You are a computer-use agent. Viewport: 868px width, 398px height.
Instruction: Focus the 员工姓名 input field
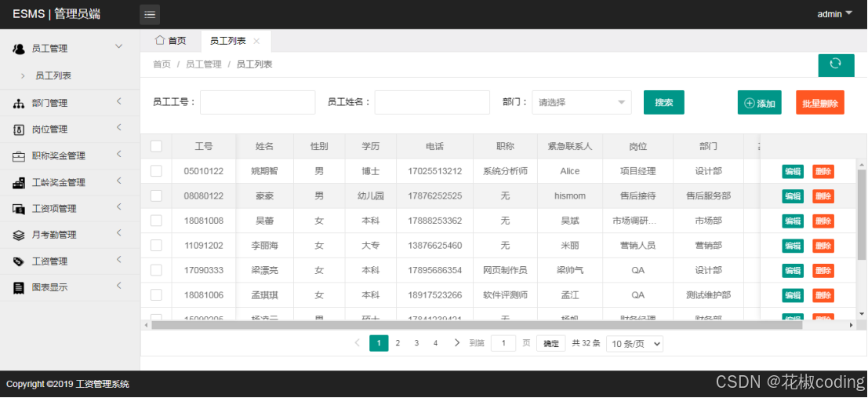432,103
